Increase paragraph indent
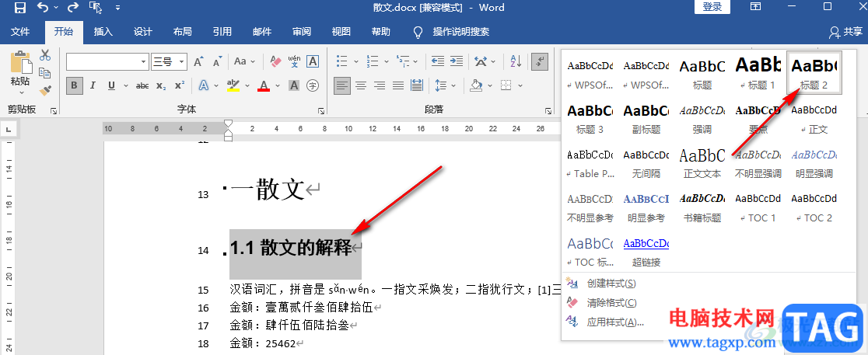 (x=456, y=61)
